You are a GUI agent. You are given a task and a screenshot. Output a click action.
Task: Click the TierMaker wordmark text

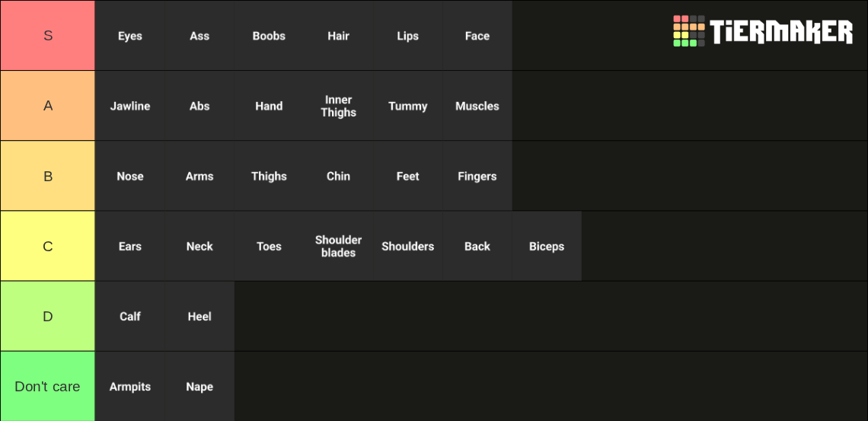[782, 31]
